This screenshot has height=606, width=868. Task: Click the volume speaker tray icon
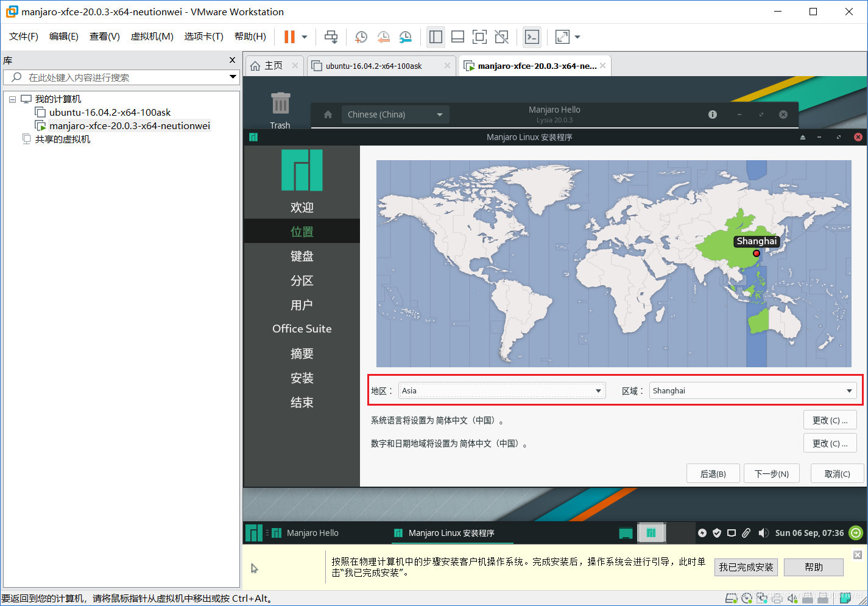[x=763, y=533]
